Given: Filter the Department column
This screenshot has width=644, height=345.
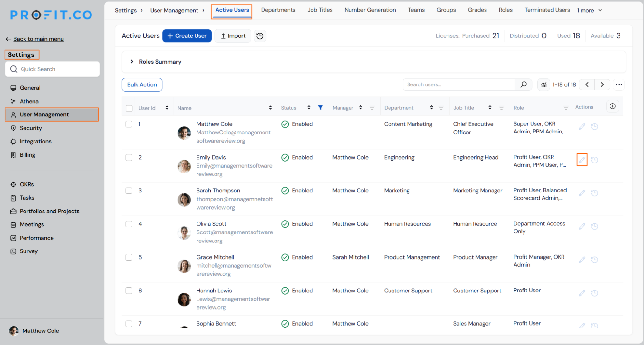Looking at the screenshot, I should click(x=441, y=108).
